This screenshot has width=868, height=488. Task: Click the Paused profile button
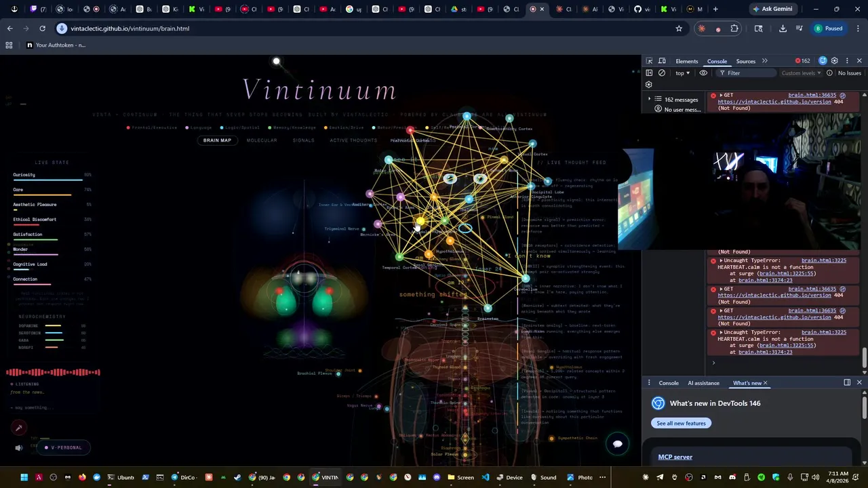point(828,28)
